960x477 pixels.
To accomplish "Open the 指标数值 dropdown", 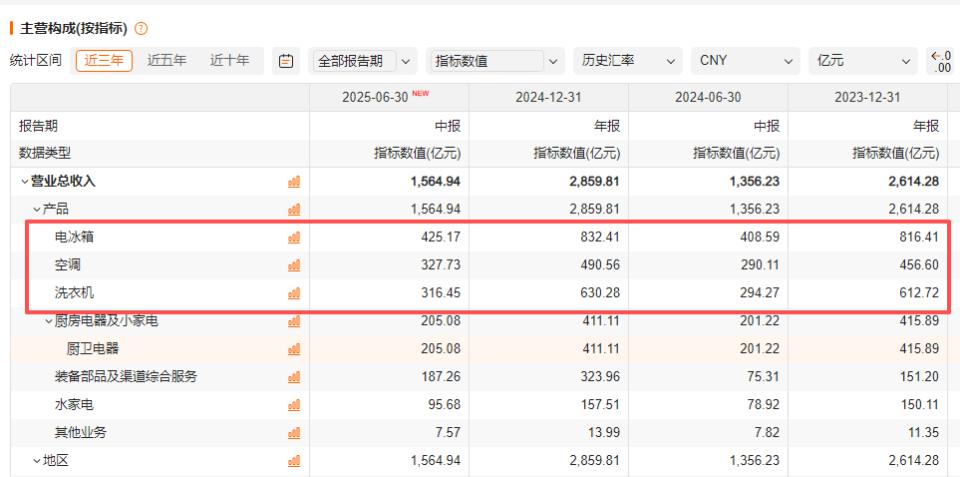I will (494, 61).
